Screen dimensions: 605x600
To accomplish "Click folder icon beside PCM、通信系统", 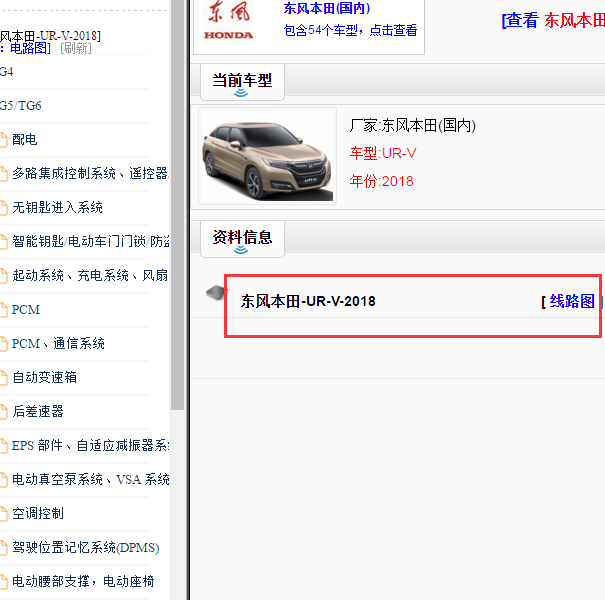I will pyautogui.click(x=3, y=344).
